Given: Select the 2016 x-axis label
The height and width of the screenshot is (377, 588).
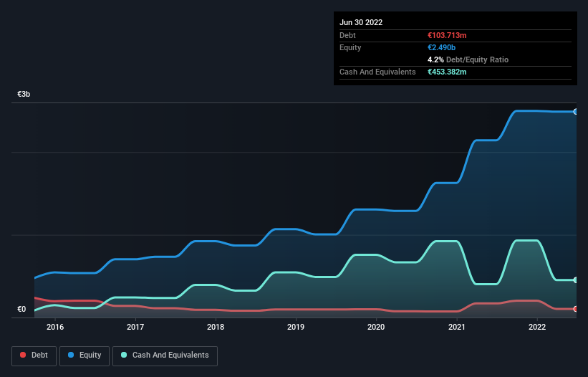Looking at the screenshot, I should click(55, 327).
